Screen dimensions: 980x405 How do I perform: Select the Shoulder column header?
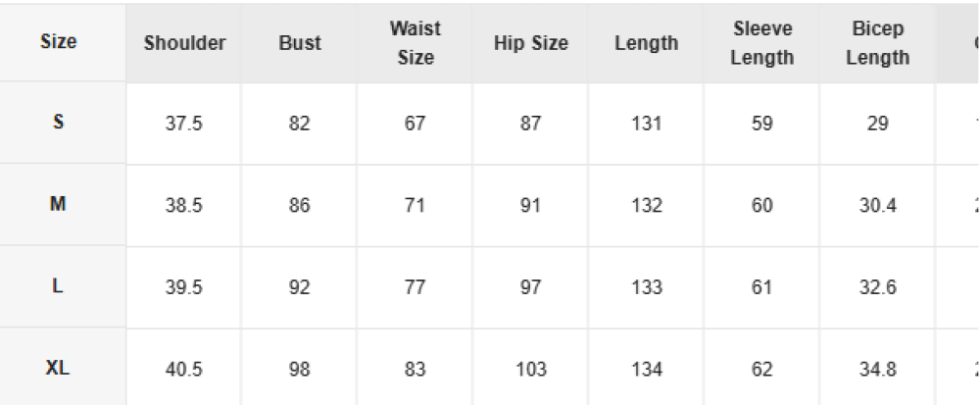pyautogui.click(x=184, y=42)
